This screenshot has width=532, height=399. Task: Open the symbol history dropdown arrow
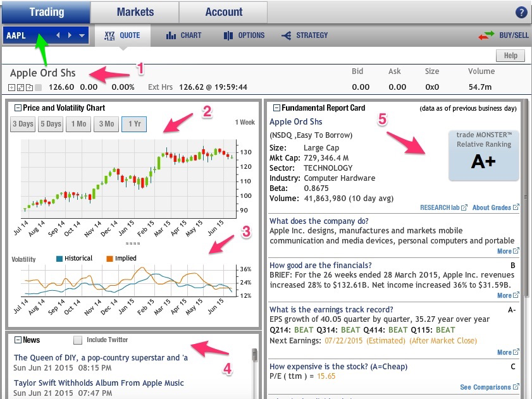pos(82,35)
